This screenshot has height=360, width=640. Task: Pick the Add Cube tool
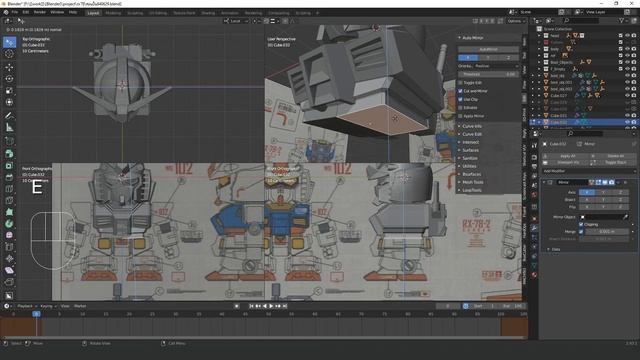[x=9, y=141]
